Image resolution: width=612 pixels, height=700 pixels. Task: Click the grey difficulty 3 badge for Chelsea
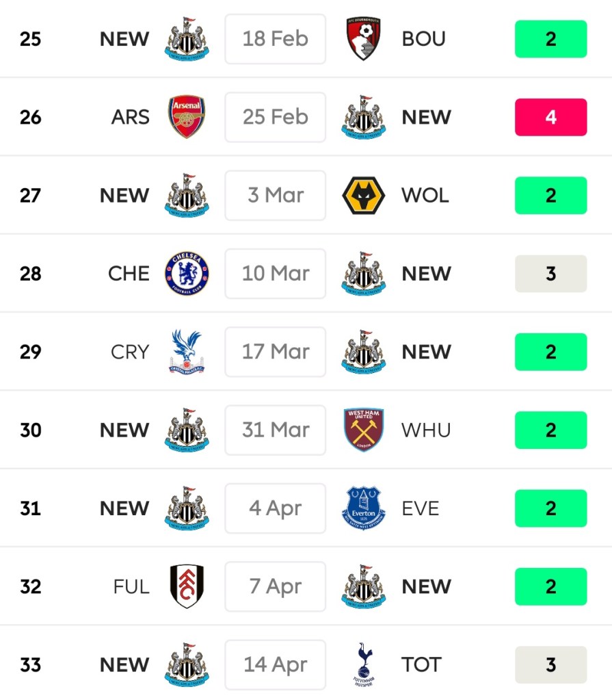(550, 274)
